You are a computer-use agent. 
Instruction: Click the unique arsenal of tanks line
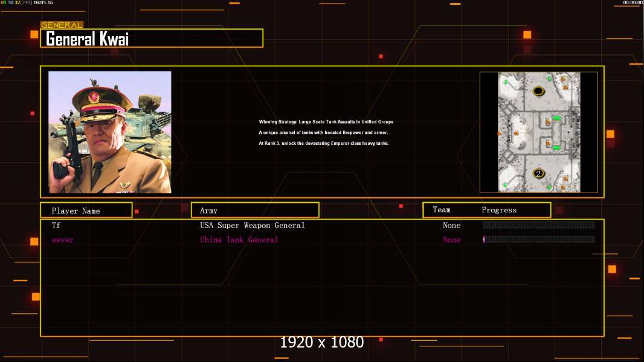coord(323,132)
